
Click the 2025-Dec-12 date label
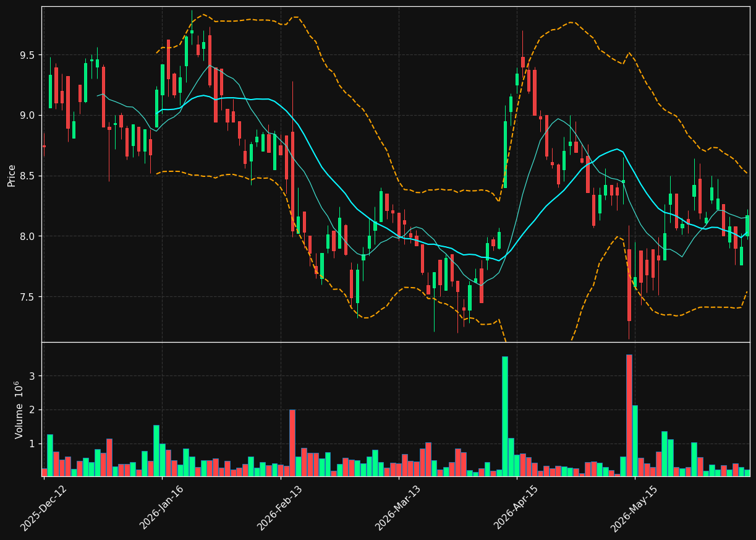43,508
